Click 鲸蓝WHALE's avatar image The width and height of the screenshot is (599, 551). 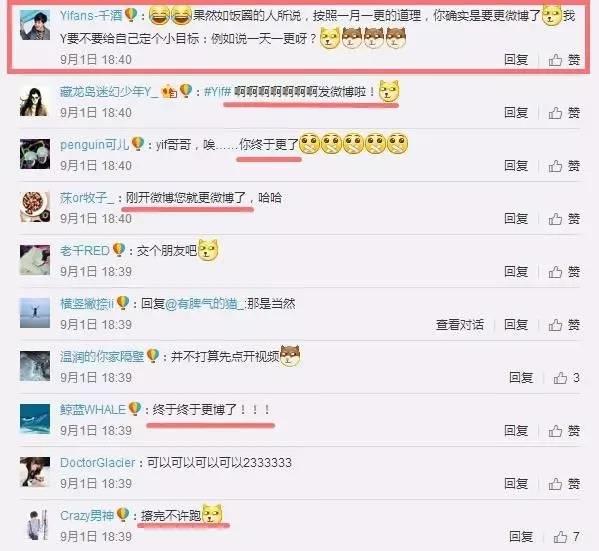pos(35,419)
